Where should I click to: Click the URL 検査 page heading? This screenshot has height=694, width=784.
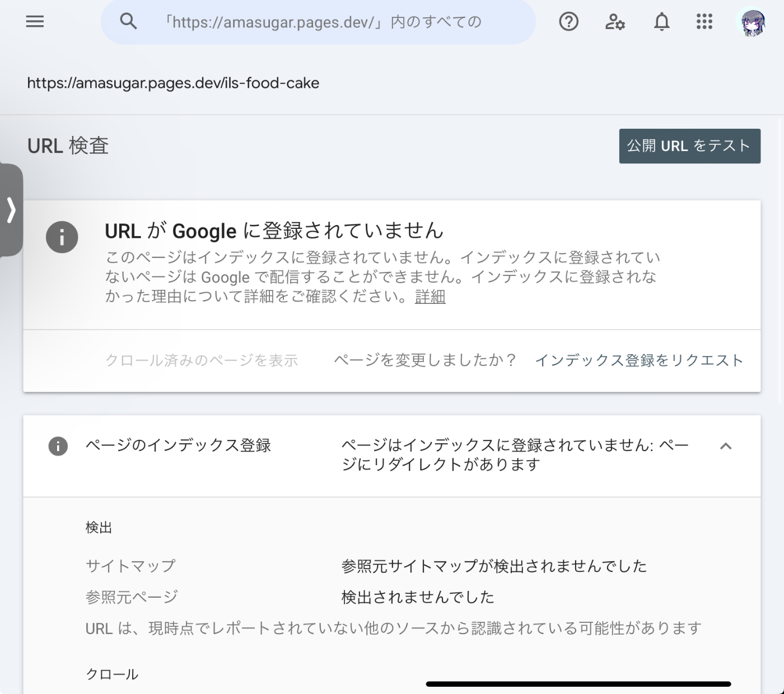click(68, 146)
